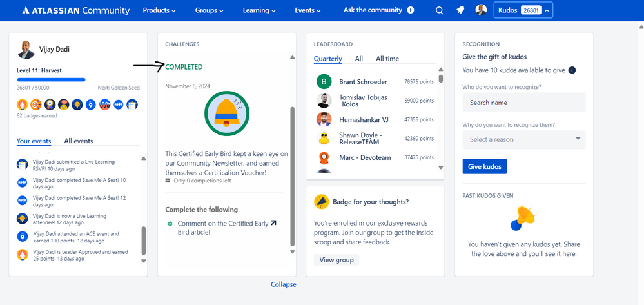This screenshot has width=644, height=305.
Task: Click green checkmark beside Comment on Certified Early Bird
Action: 170,224
